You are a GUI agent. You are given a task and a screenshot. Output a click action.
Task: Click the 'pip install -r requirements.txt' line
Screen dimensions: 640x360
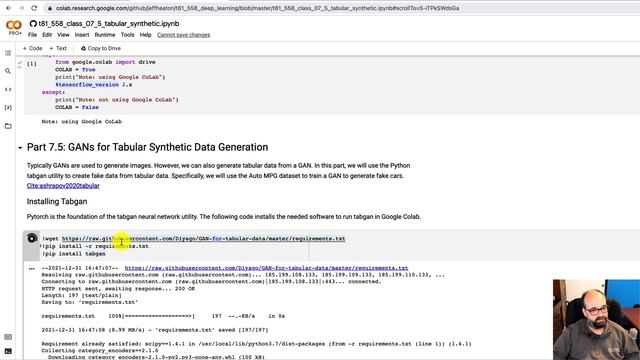pyautogui.click(x=95, y=246)
